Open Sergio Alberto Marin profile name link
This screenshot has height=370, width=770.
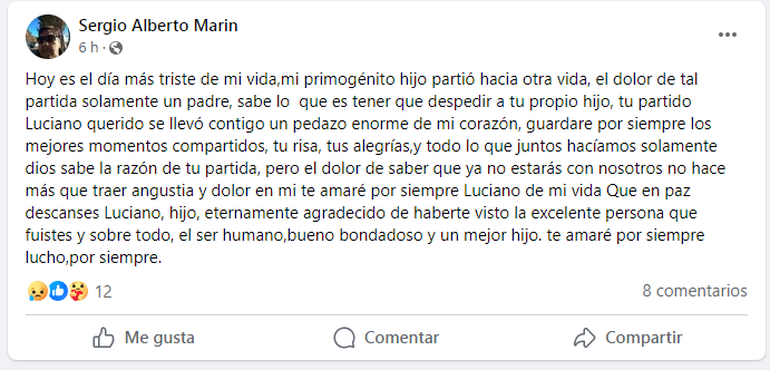click(158, 26)
